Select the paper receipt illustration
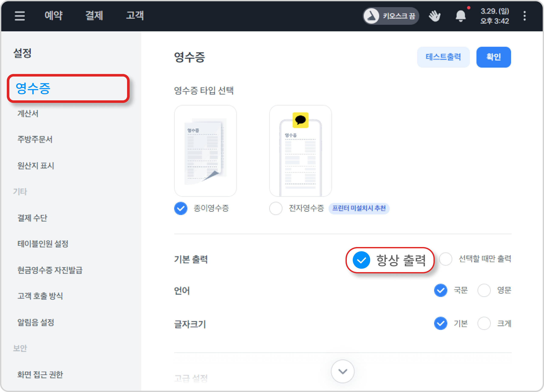544x392 pixels. click(x=205, y=151)
